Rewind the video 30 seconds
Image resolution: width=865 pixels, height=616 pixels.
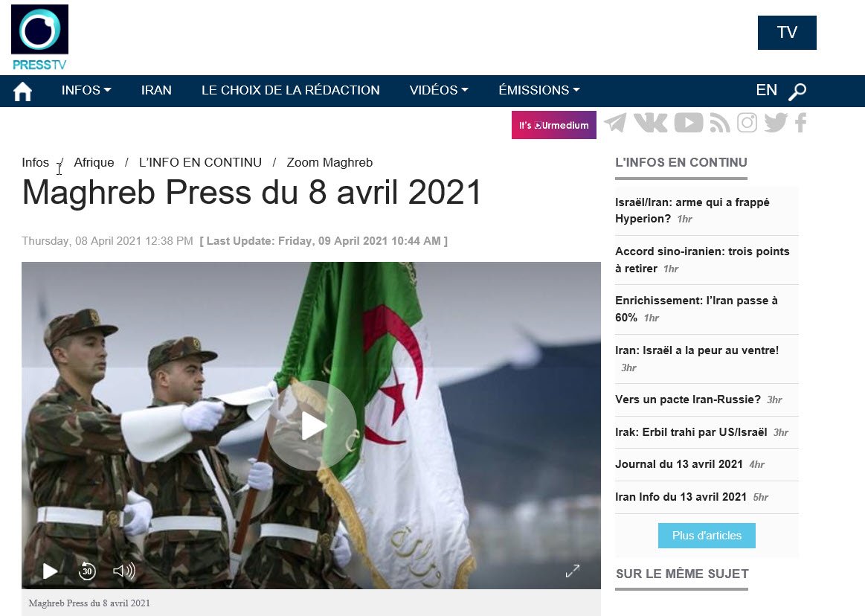tap(86, 571)
